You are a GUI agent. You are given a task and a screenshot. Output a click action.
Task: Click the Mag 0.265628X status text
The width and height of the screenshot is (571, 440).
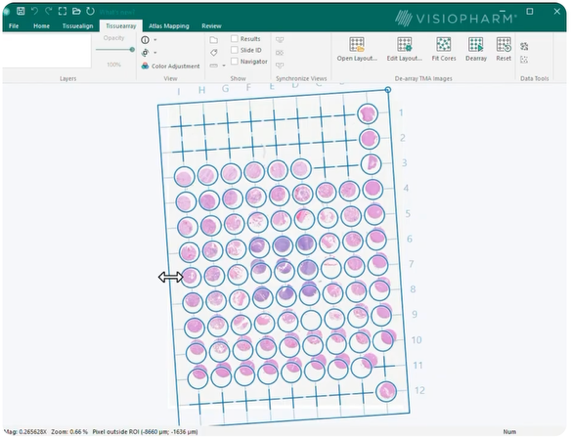[25, 432]
